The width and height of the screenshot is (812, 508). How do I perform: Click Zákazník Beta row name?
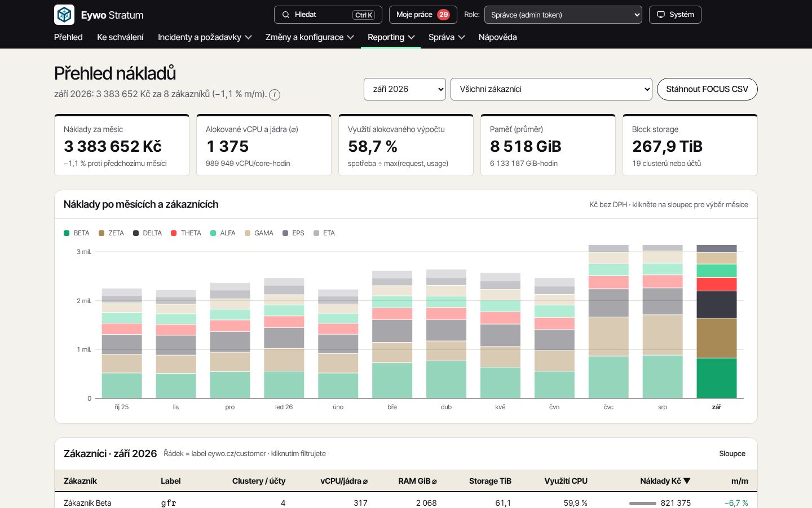point(87,503)
